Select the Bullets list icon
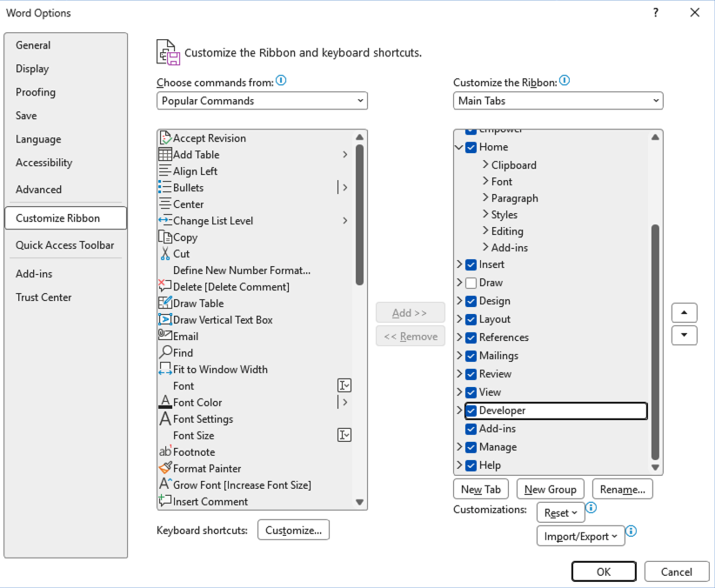Image resolution: width=715 pixels, height=588 pixels. point(165,188)
